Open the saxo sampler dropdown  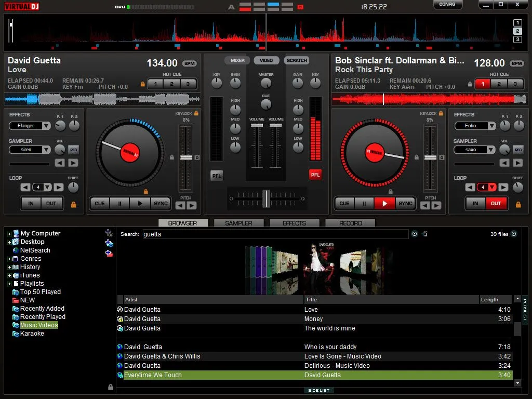[474, 150]
